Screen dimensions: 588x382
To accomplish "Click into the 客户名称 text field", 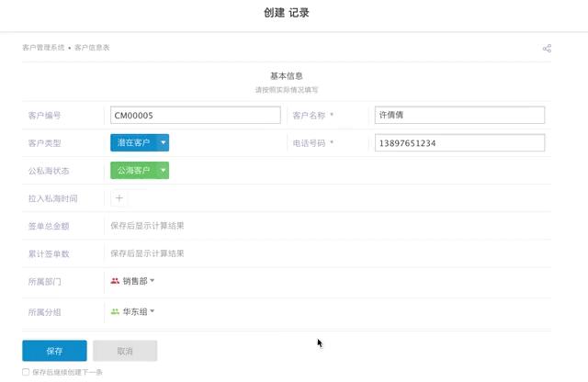I will point(459,116).
